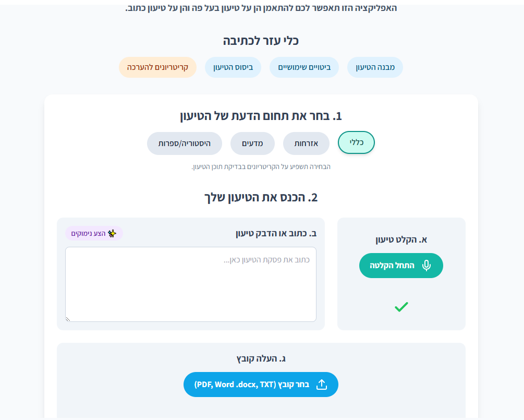524x420 pixels.
Task: Choose the מדעים domain option
Action: pyautogui.click(x=252, y=143)
